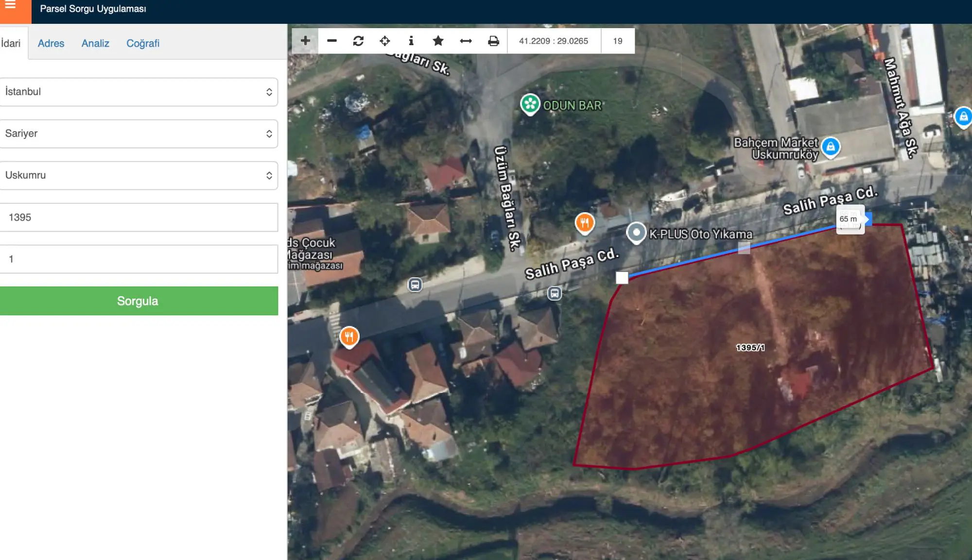Select the K-PLUS Oto Yıkama location pin
This screenshot has height=560, width=972.
[x=636, y=233]
